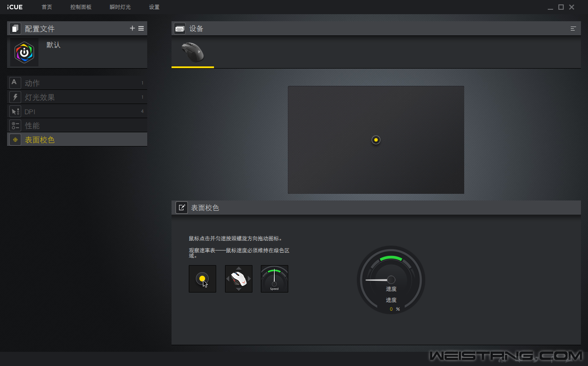Click the 表面校色 panel edit icon

(x=182, y=208)
